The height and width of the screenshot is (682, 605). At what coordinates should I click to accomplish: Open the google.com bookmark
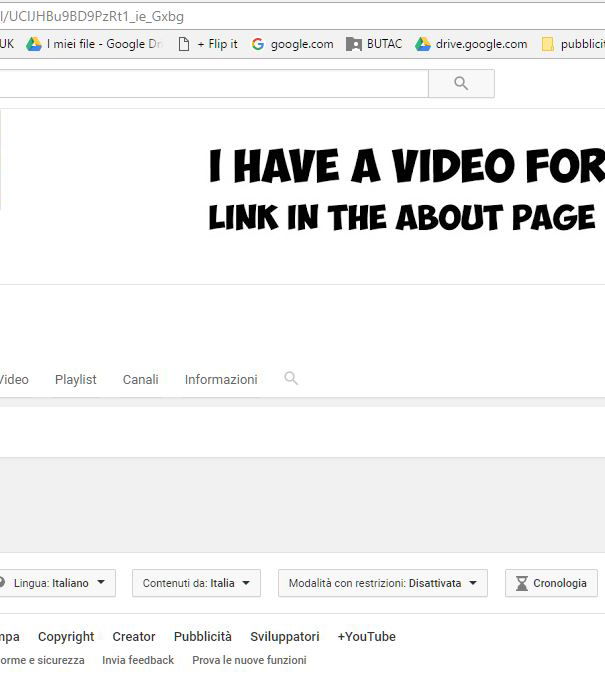pos(292,44)
